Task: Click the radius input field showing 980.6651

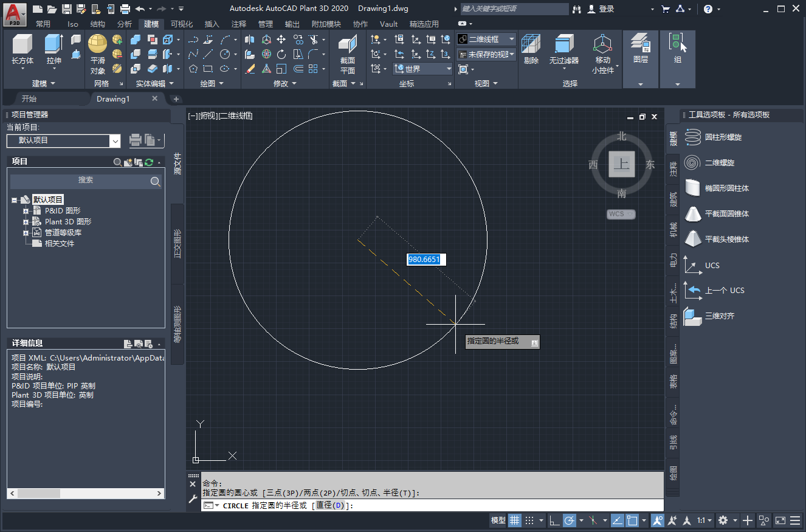Action: [426, 259]
